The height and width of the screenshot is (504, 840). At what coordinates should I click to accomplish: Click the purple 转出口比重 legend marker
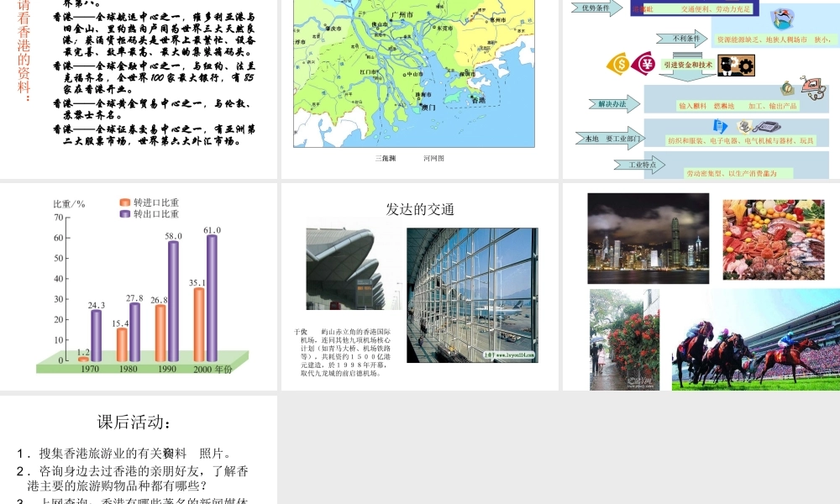[x=125, y=213]
